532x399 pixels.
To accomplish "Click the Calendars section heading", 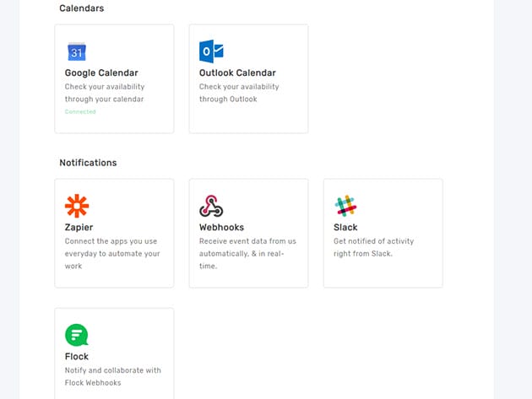I will click(x=82, y=8).
